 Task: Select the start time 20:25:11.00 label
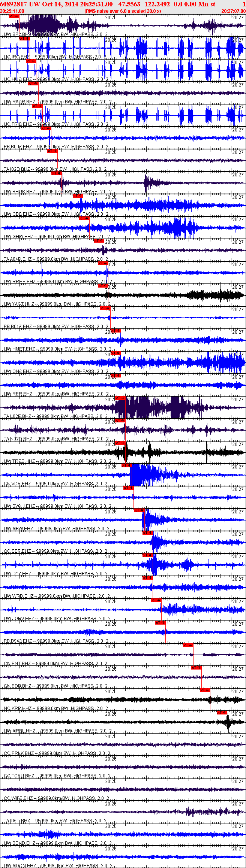point(12,11)
